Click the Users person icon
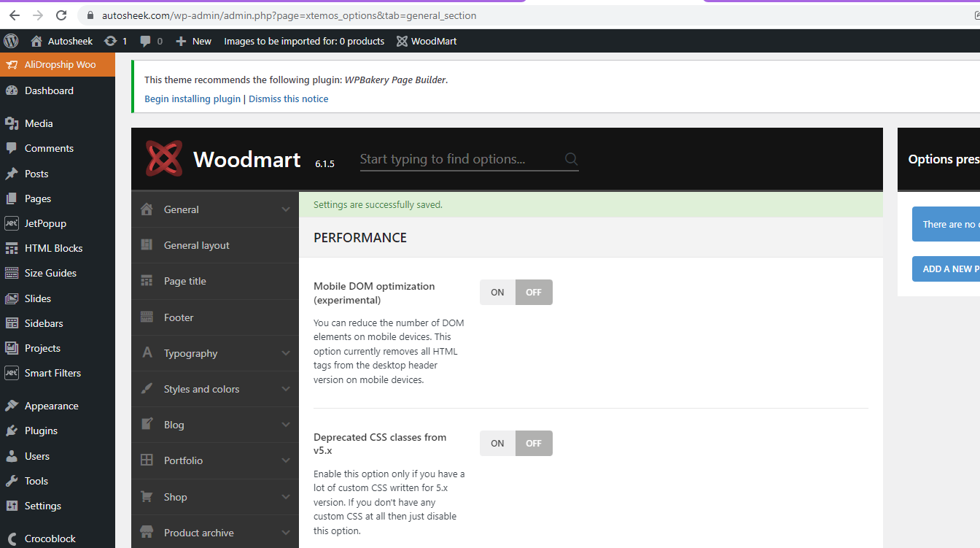 12,456
